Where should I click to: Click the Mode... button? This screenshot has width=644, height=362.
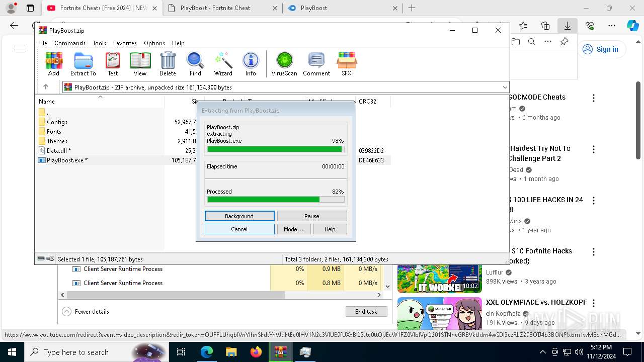coord(293,229)
